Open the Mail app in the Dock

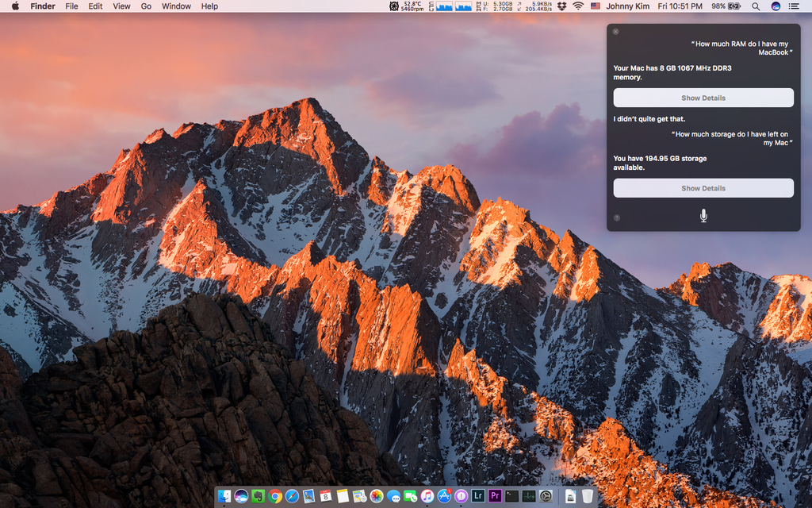point(308,496)
